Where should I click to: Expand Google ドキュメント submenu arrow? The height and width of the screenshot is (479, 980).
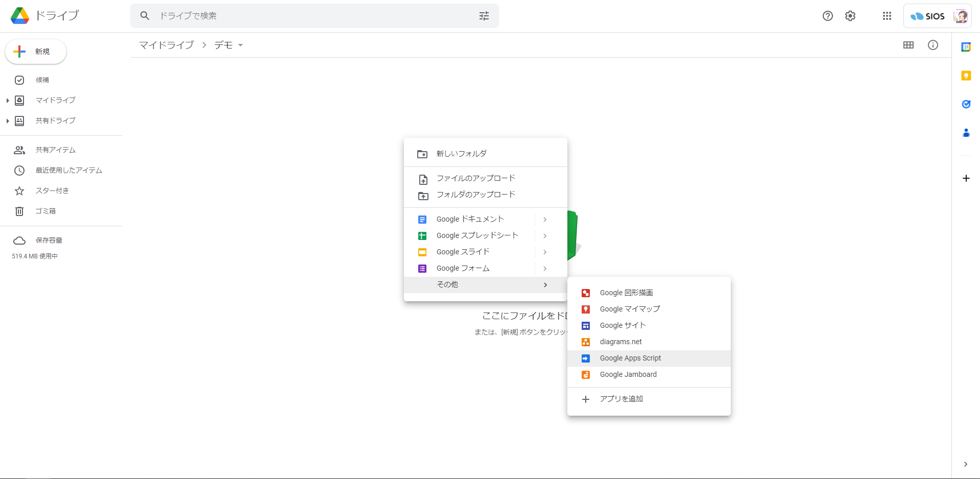click(x=545, y=220)
